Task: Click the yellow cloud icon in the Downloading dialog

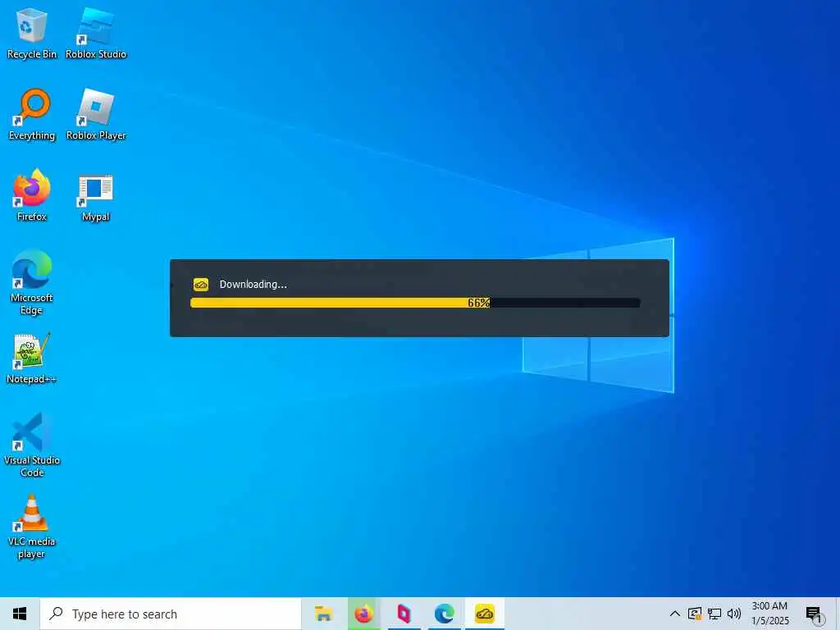Action: coord(201,285)
